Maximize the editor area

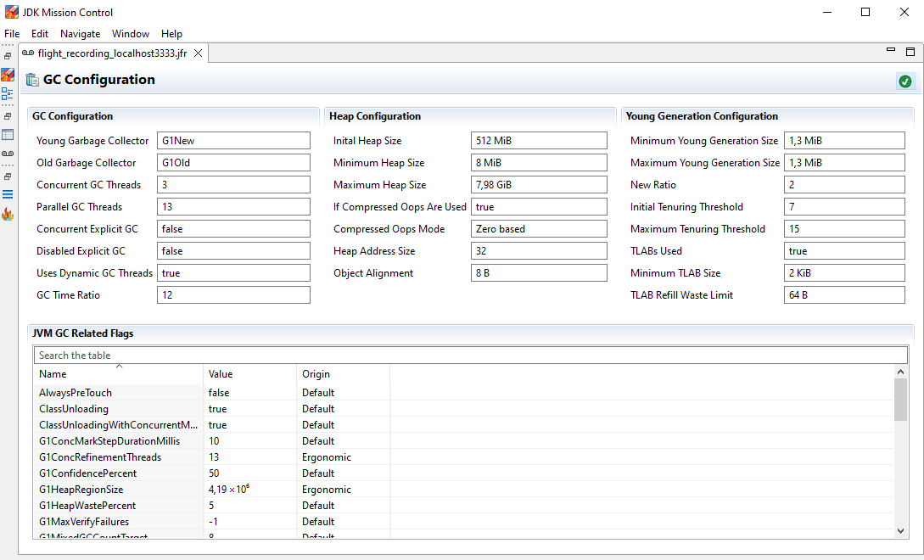pos(910,52)
